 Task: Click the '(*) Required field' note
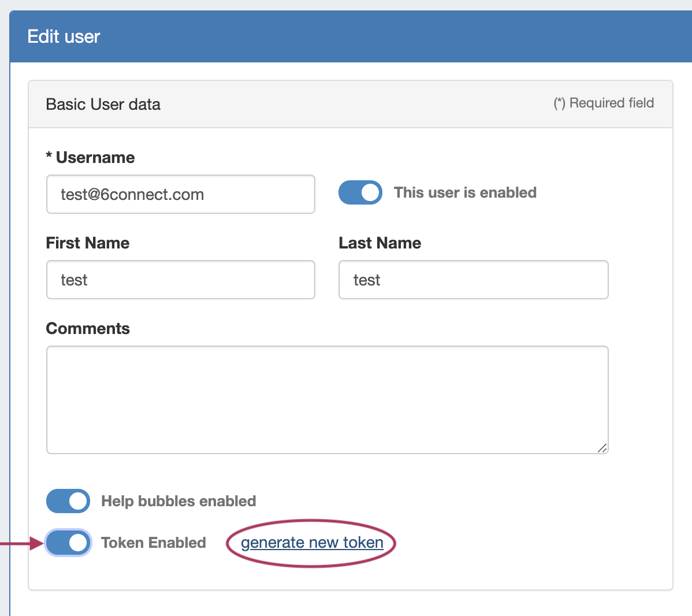click(604, 103)
